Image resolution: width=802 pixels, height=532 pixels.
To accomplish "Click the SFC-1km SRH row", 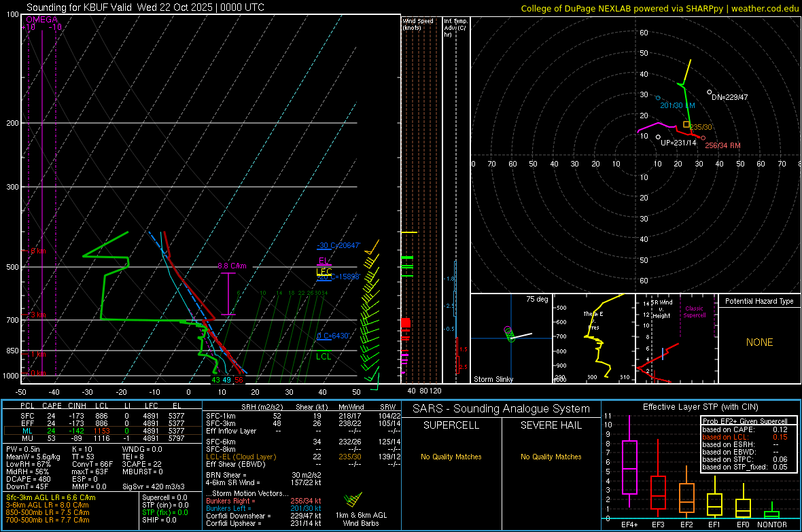I will point(303,416).
